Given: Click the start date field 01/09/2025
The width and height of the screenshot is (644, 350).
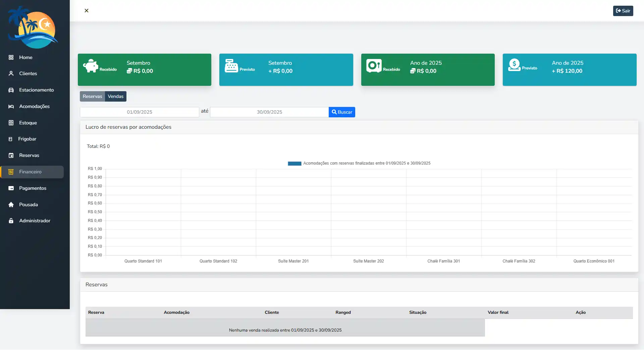Looking at the screenshot, I should click(140, 112).
